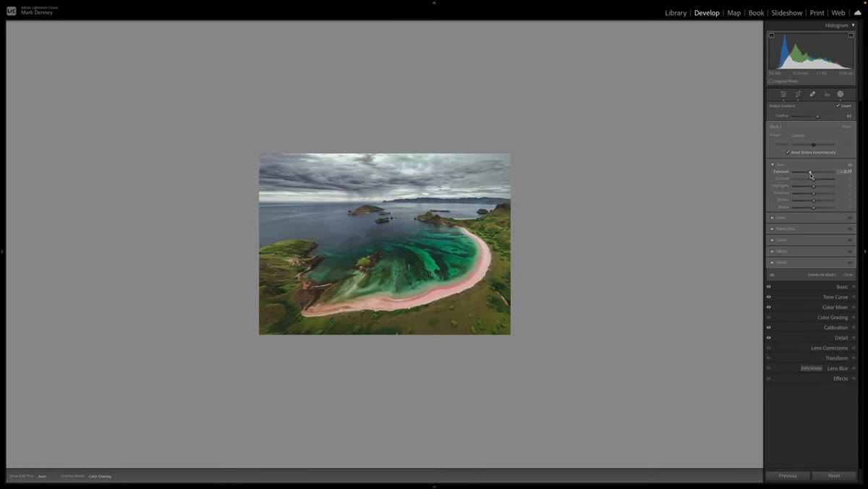
Task: Open the Preset Custom dropdown
Action: point(799,135)
